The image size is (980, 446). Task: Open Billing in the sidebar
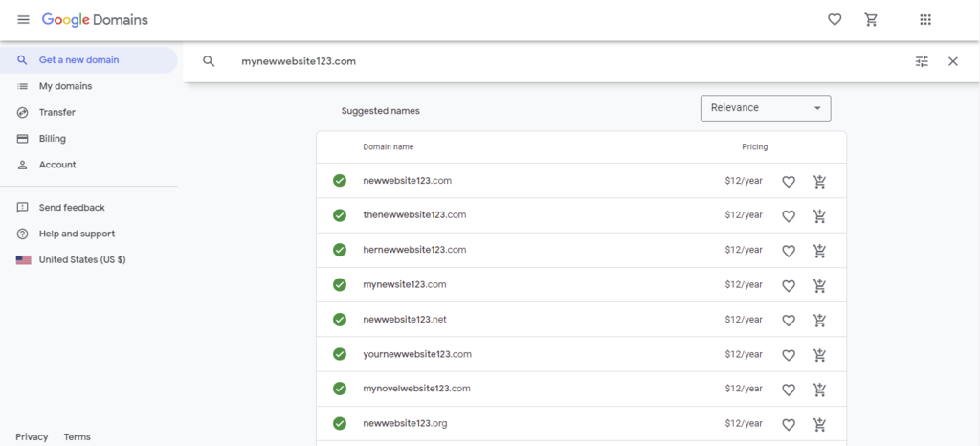(x=52, y=139)
